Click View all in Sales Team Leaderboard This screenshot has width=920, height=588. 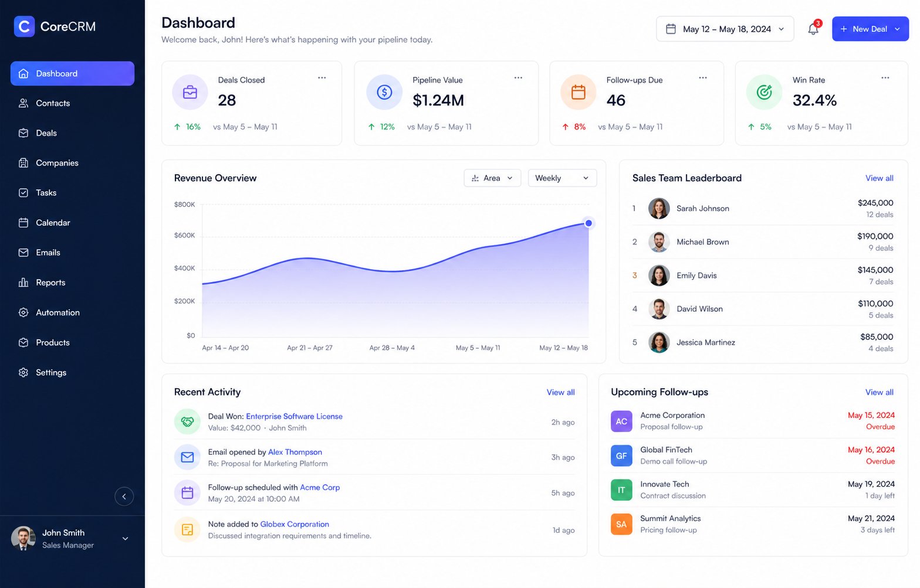pos(879,178)
